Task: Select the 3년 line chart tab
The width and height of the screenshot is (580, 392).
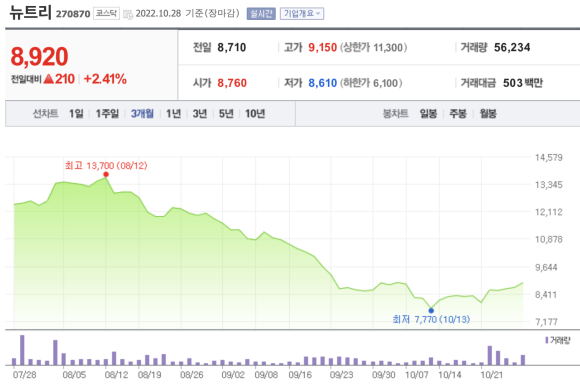Action: (x=200, y=114)
